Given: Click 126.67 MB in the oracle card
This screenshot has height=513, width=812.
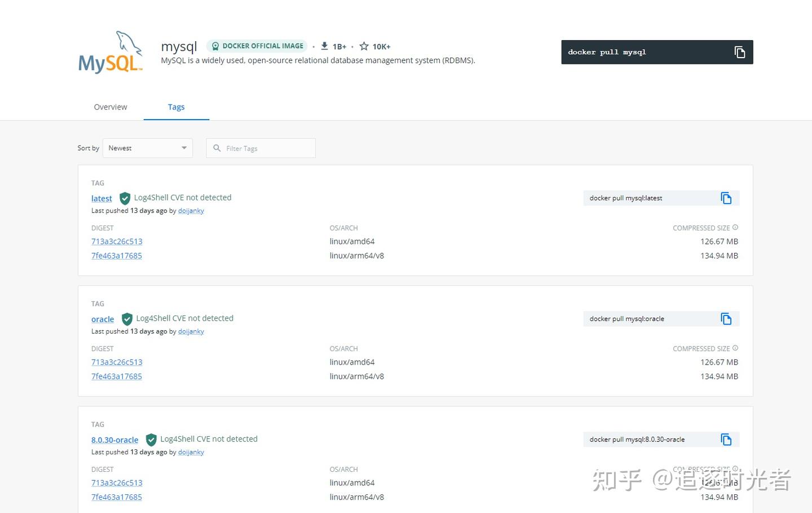Looking at the screenshot, I should tap(719, 362).
